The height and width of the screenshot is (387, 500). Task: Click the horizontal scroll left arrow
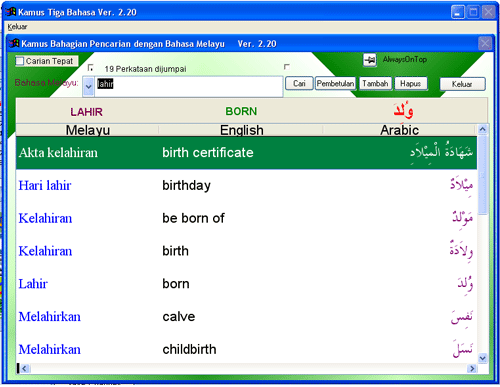point(25,368)
